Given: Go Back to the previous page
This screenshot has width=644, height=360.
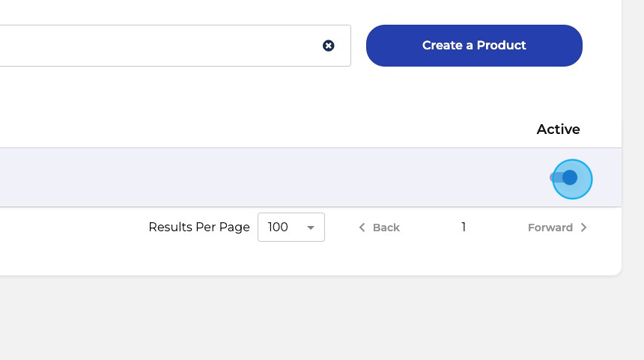Looking at the screenshot, I should 379,228.
